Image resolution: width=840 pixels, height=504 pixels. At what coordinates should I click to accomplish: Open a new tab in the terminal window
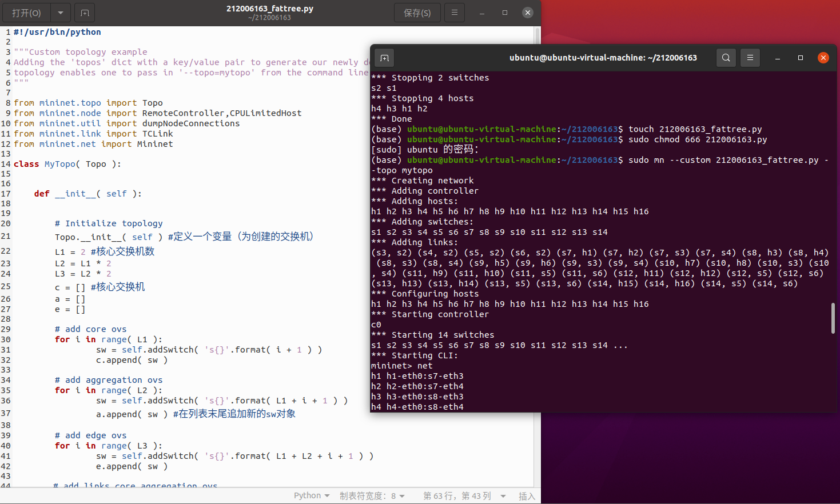coord(384,58)
